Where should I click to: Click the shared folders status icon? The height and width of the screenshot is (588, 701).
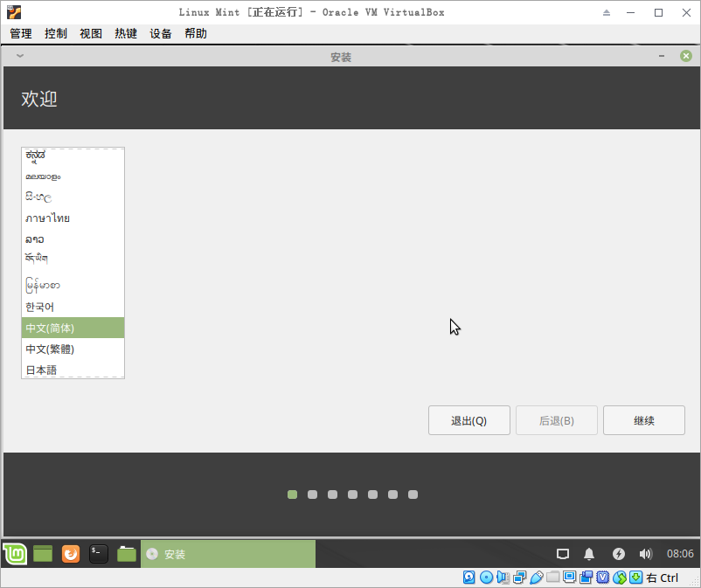click(551, 577)
